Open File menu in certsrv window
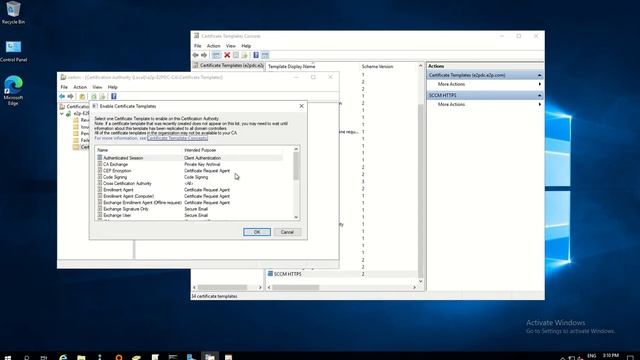Viewport: 640px width, 360px height. click(64, 87)
